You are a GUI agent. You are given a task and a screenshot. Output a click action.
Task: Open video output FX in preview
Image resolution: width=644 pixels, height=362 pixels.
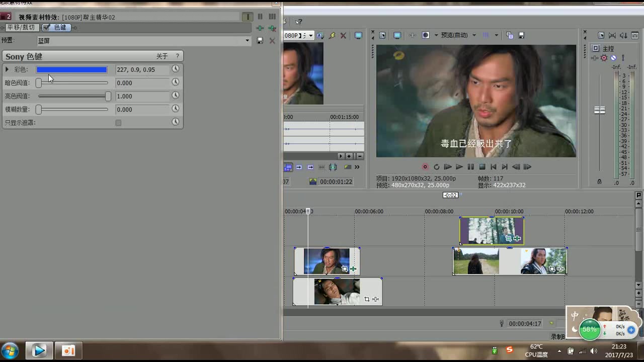pyautogui.click(x=412, y=35)
